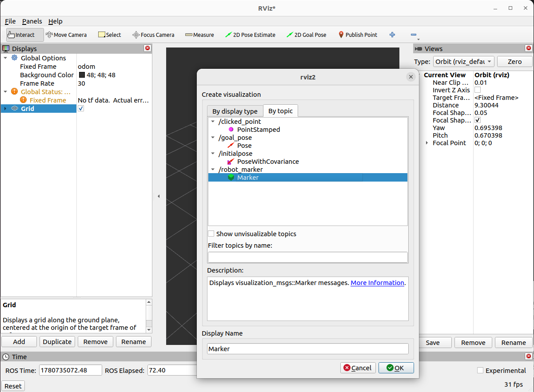The height and width of the screenshot is (392, 534).
Task: Click the minus remove-tool icon in the toolbar
Action: coord(414,35)
